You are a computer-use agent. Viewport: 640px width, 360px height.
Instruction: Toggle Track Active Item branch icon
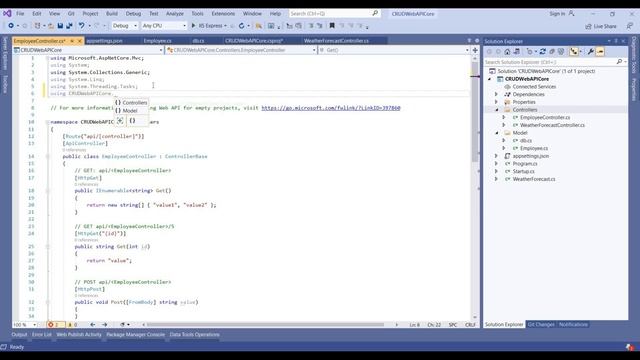(574, 51)
